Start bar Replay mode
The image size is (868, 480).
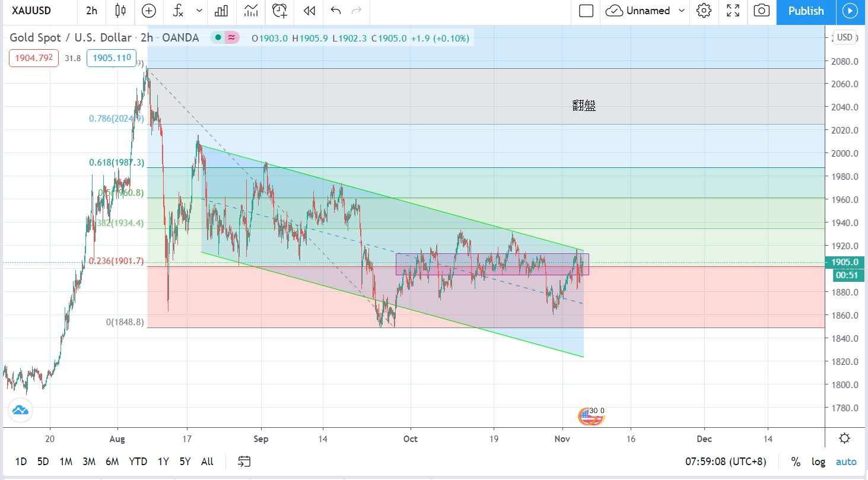tap(309, 11)
